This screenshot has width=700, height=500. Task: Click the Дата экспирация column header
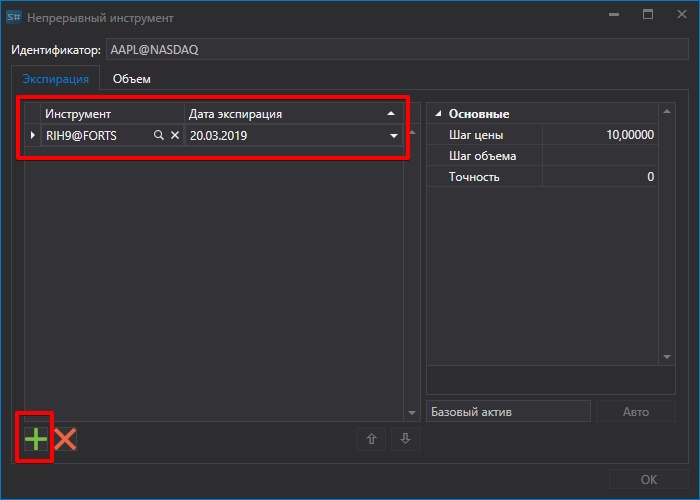tap(294, 114)
